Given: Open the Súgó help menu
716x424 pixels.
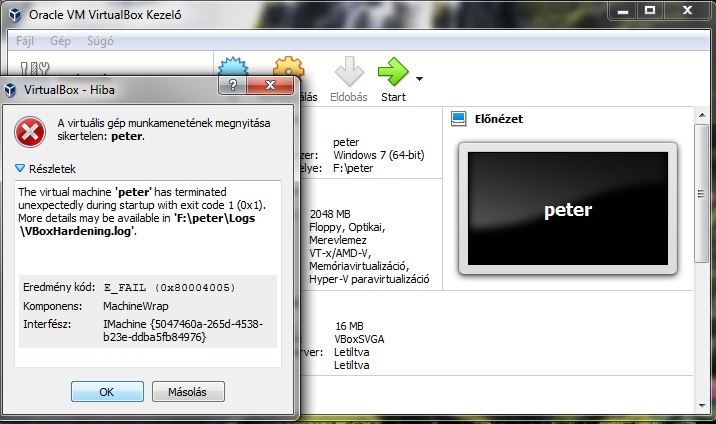Looking at the screenshot, I should coord(100,41).
